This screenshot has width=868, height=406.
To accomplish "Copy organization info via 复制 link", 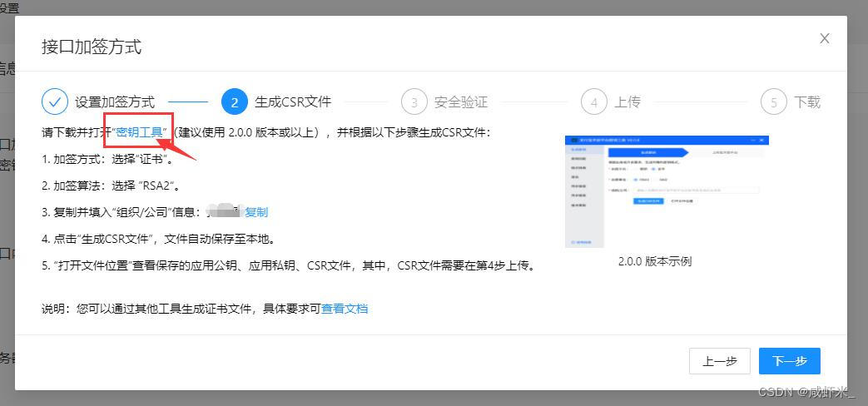I will point(256,212).
